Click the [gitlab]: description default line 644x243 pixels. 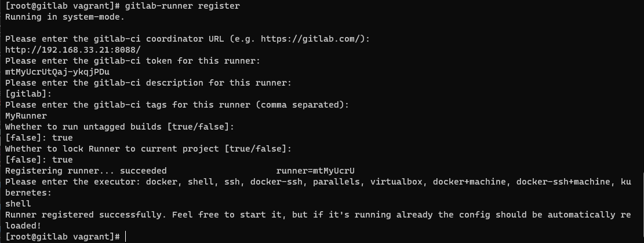28,94
